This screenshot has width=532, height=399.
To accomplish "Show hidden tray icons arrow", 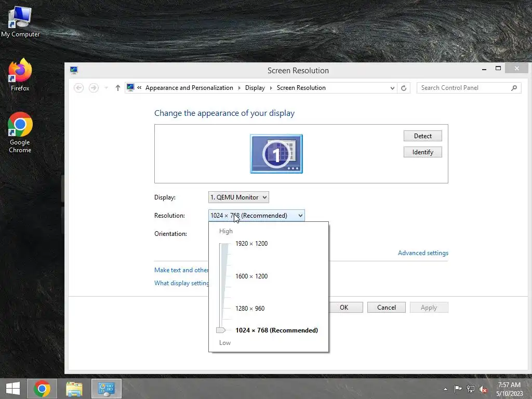I will [445, 389].
